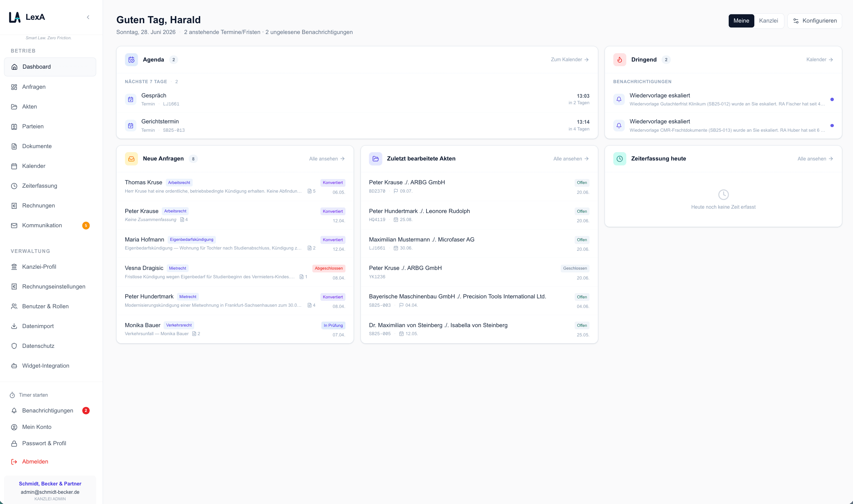This screenshot has width=853, height=504.
Task: Open the Maximilian Mustermann ./. Microfaser AG file
Action: coord(479,244)
